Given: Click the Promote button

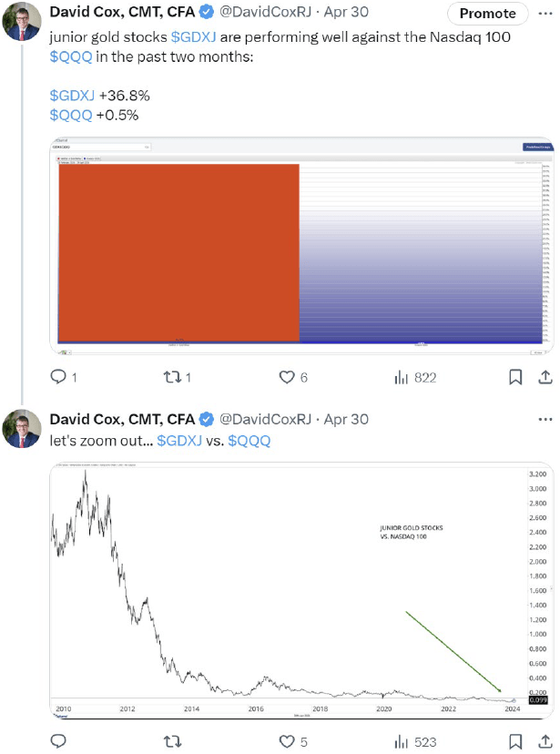Looking at the screenshot, I should 487,14.
